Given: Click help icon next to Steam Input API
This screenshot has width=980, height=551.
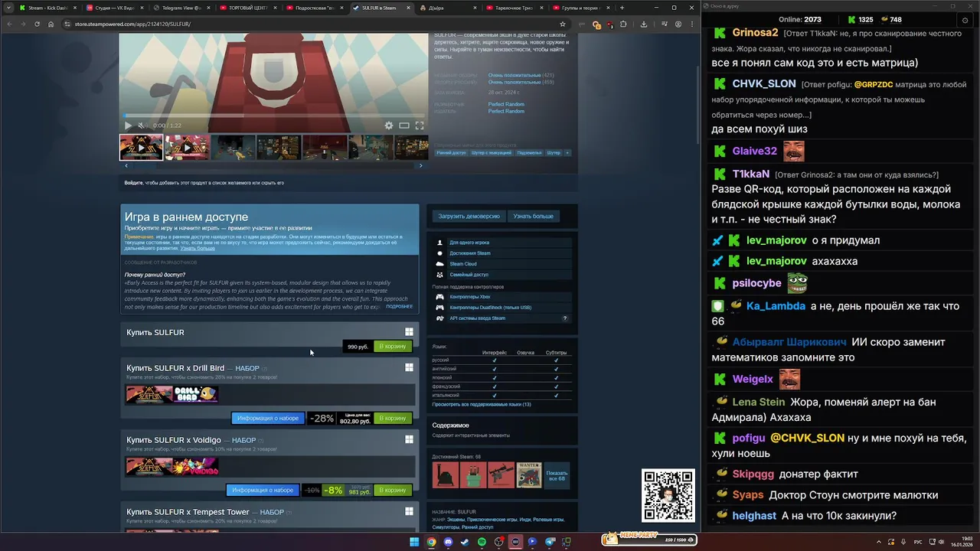Looking at the screenshot, I should pos(565,318).
